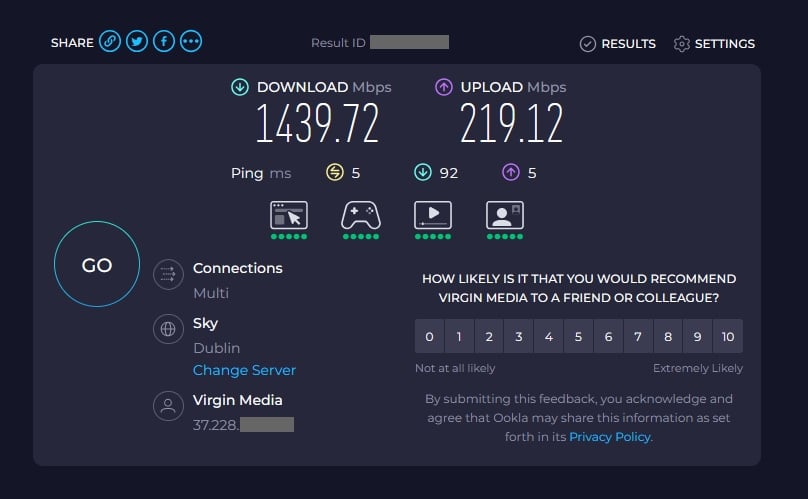This screenshot has height=499, width=808.
Task: Click the video chat performance icon
Action: coord(505,214)
